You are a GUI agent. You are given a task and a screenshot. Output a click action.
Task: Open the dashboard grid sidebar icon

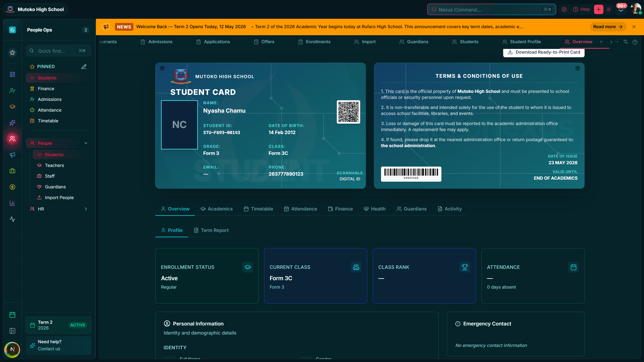click(12, 74)
